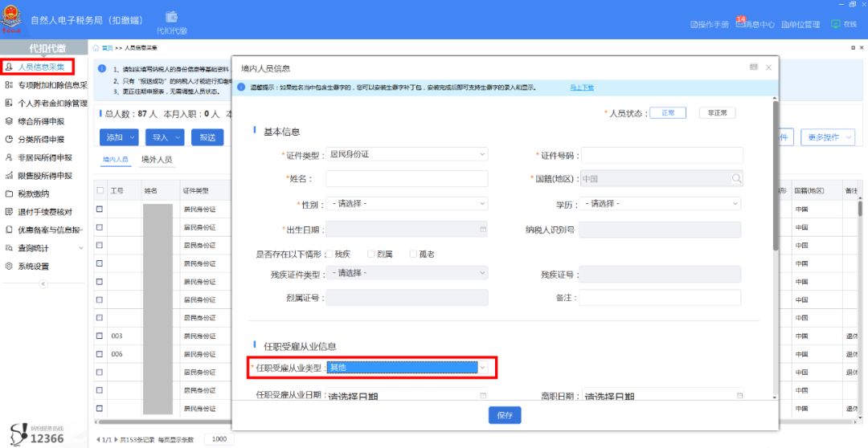Switch to the 境内人员 tab

pyautogui.click(x=115, y=159)
